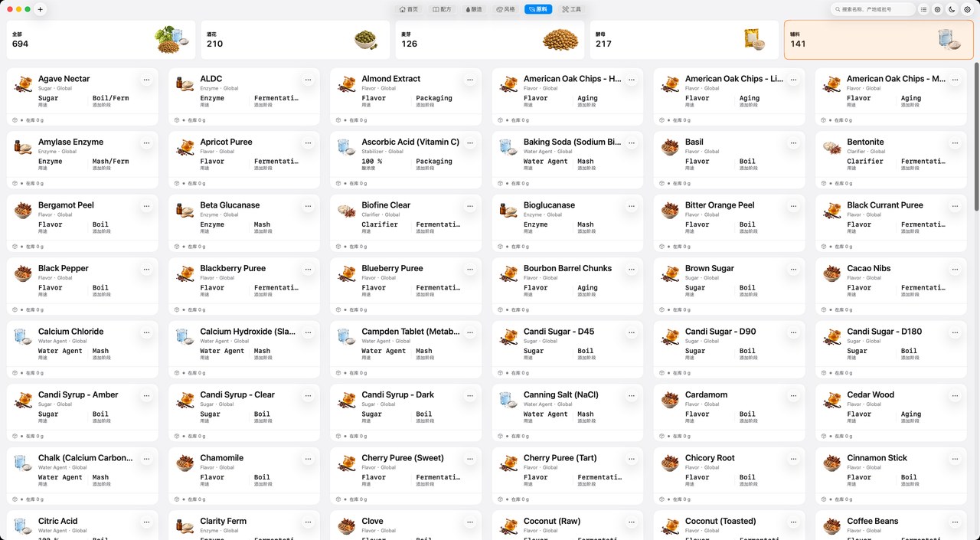Click the Cardamom ingredient icon
This screenshot has height=540, width=980.
pyautogui.click(x=670, y=398)
